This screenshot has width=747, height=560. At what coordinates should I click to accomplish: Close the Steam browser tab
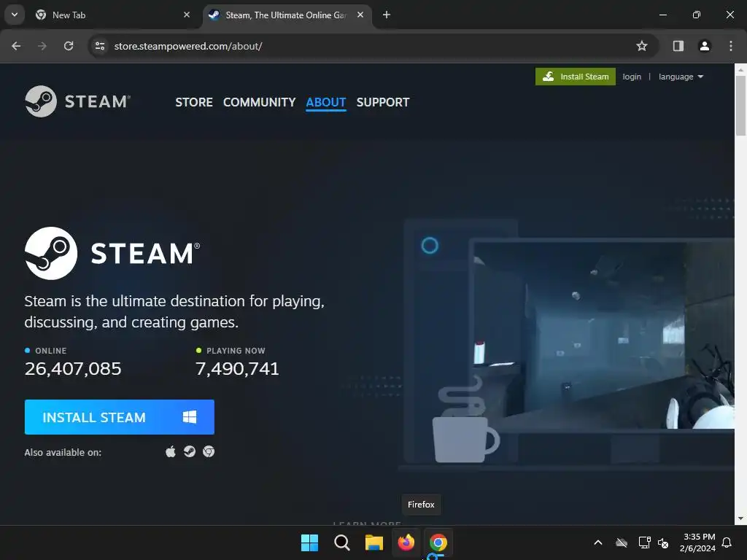(x=360, y=15)
